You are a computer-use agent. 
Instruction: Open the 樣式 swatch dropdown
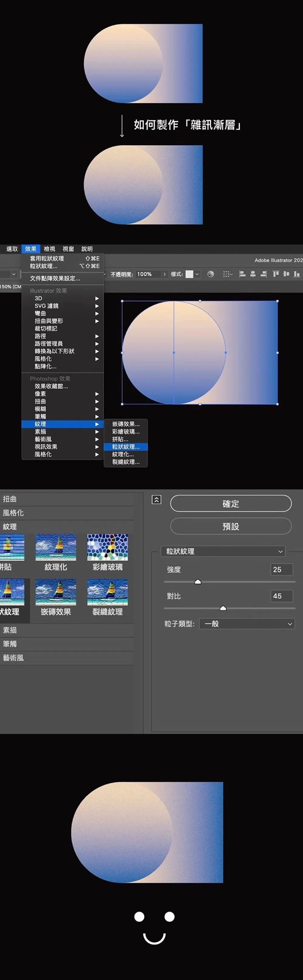coord(197,274)
